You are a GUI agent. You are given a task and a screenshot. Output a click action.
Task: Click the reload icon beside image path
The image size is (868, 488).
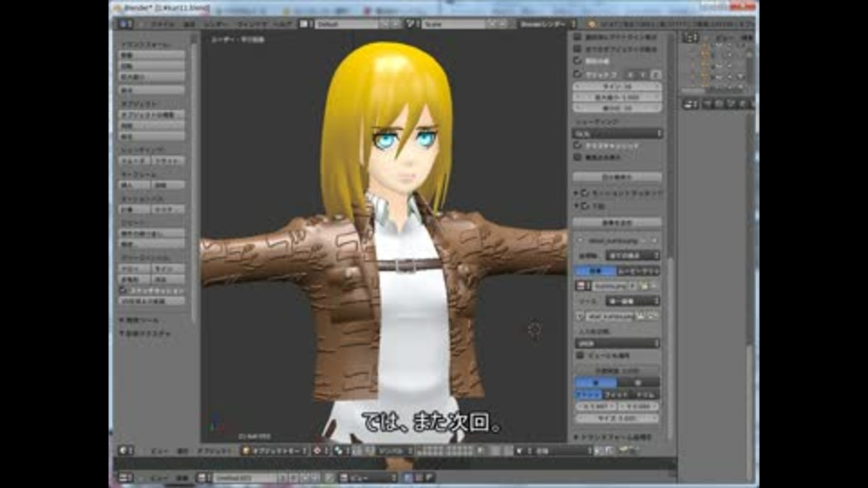(x=652, y=316)
